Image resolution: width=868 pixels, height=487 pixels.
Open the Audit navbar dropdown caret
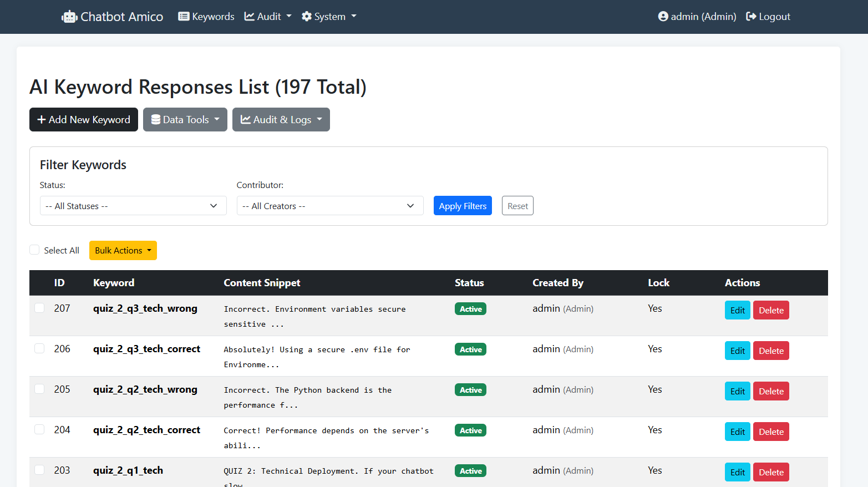[x=289, y=17]
